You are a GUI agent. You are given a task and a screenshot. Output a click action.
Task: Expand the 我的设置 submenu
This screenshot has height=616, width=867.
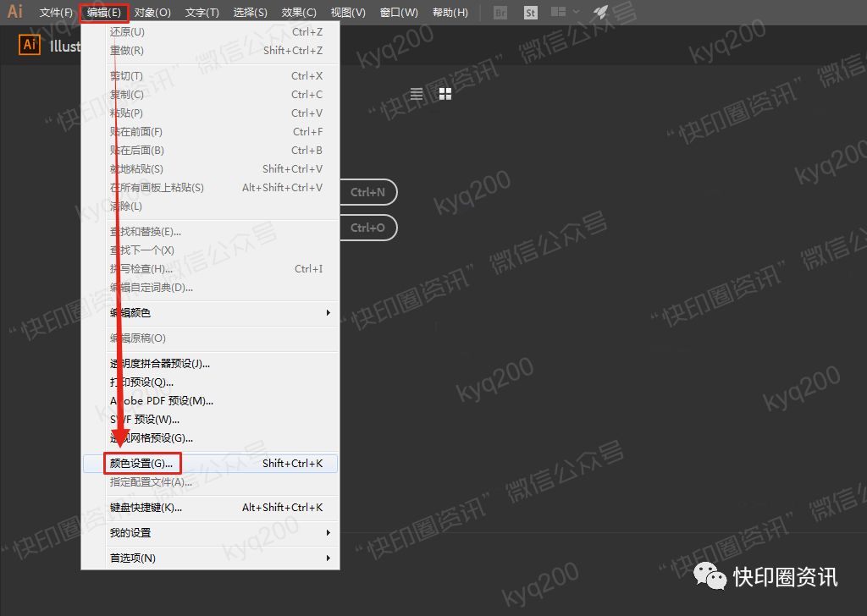[210, 532]
